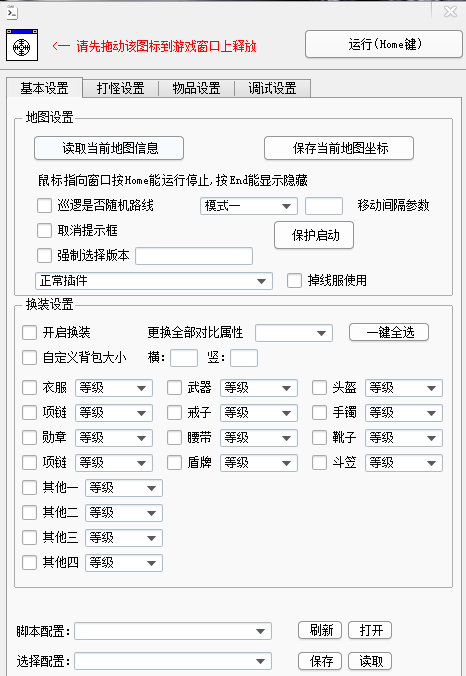Open the 模式一 dropdown

click(249, 206)
